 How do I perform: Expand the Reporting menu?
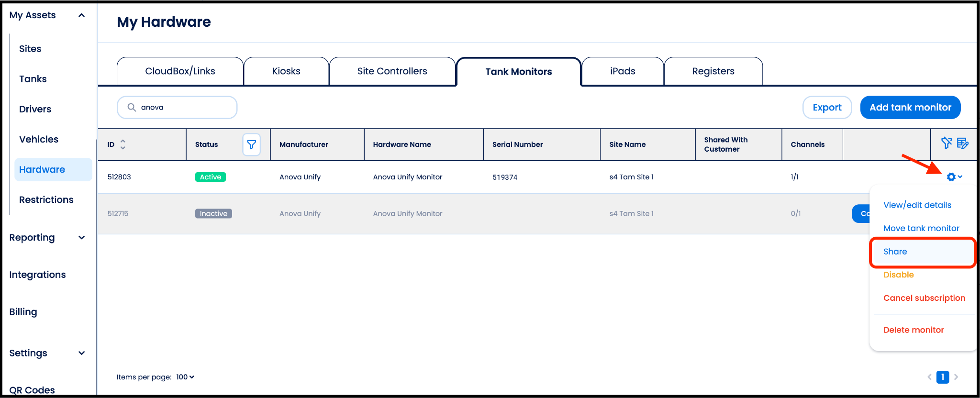tap(82, 238)
